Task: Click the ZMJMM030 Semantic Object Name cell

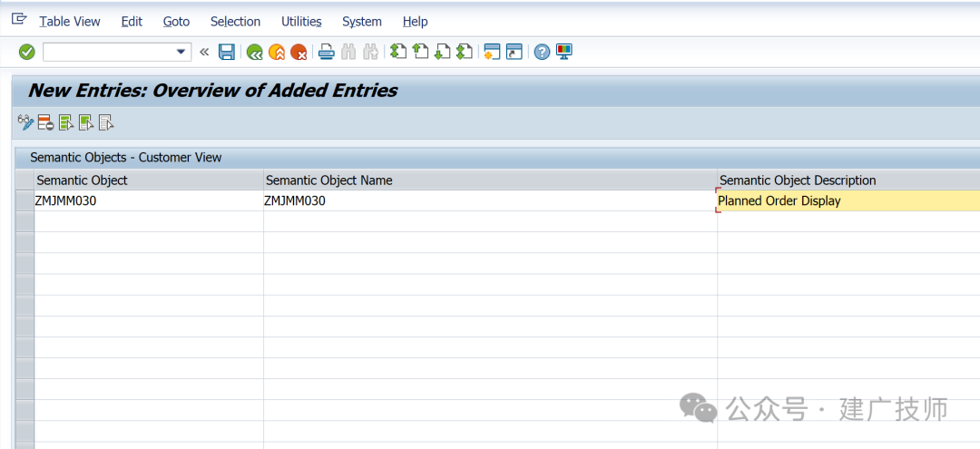Action: (491, 200)
